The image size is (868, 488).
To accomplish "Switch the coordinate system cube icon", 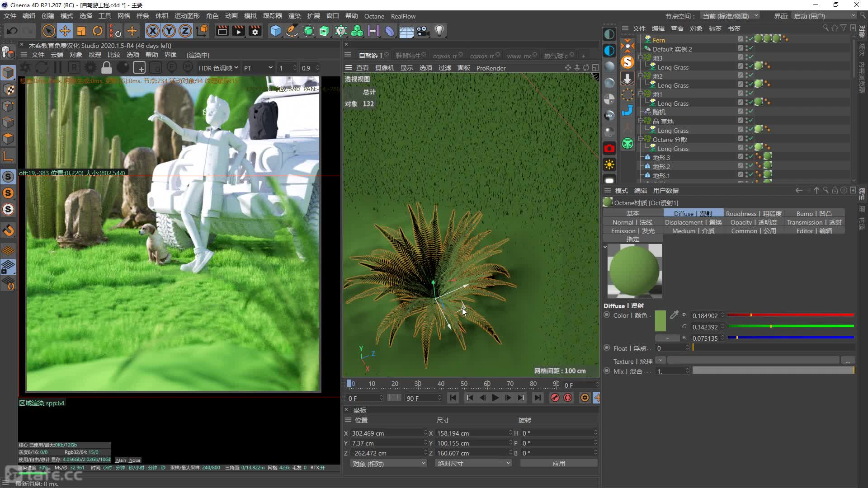I will coord(203,31).
